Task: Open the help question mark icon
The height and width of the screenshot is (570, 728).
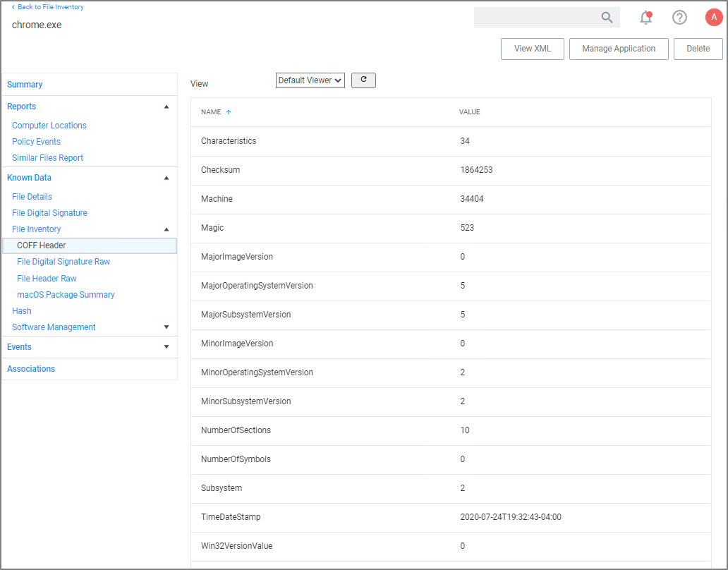Action: pos(679,18)
